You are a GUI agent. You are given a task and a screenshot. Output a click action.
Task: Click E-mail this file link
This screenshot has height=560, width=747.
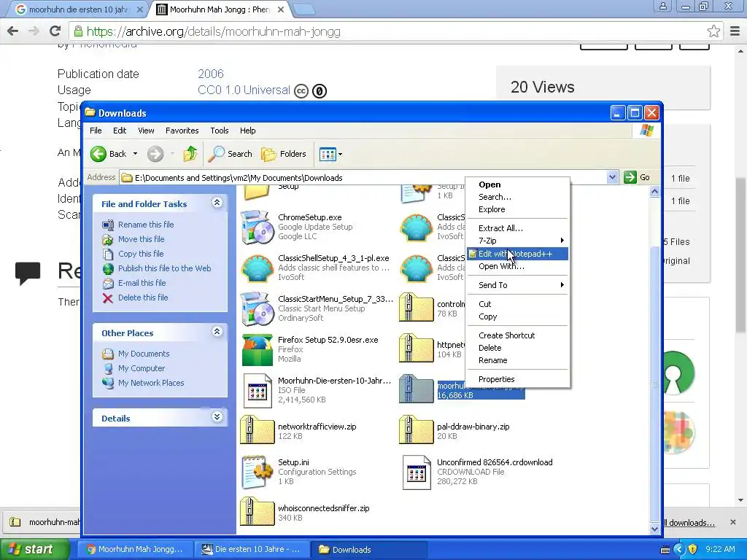pos(142,283)
